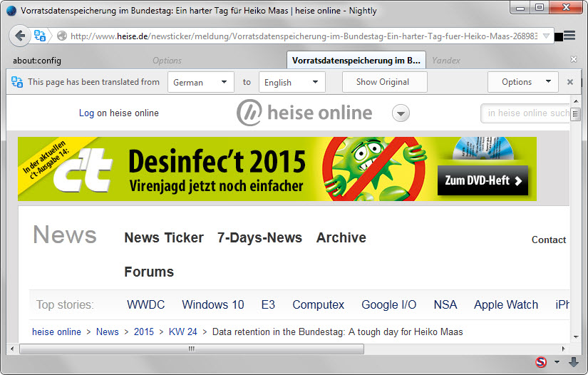Switch to the about:config tab
The image size is (588, 375).
tap(37, 61)
